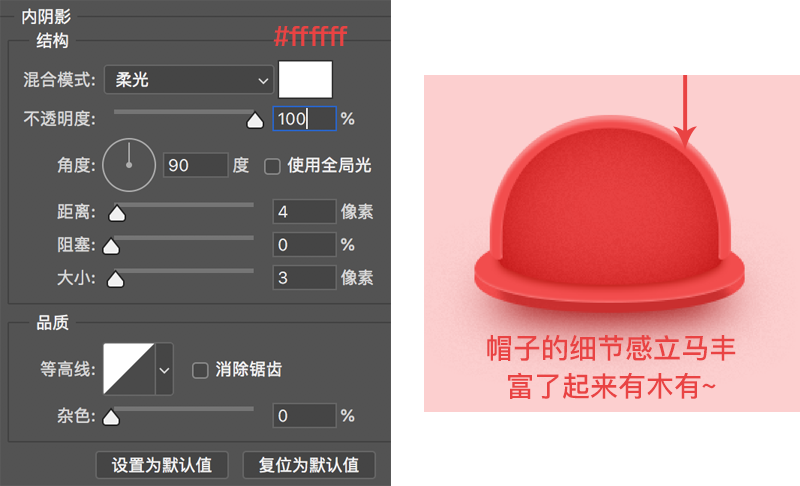The image size is (800, 486).
Task: Click the white inner shadow color swatch
Action: click(305, 80)
